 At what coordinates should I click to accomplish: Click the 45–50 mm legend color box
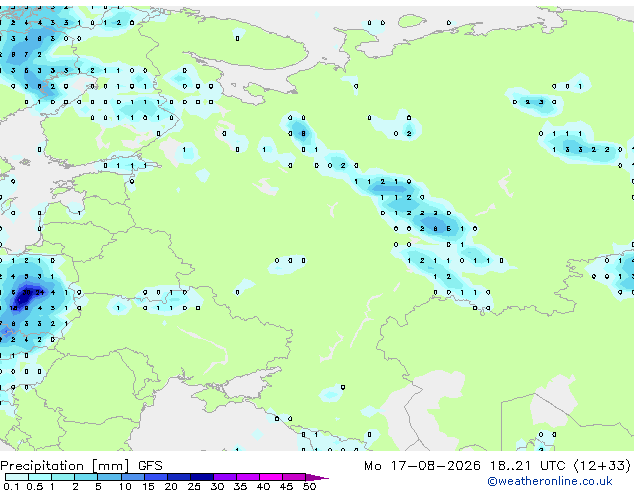(x=294, y=477)
